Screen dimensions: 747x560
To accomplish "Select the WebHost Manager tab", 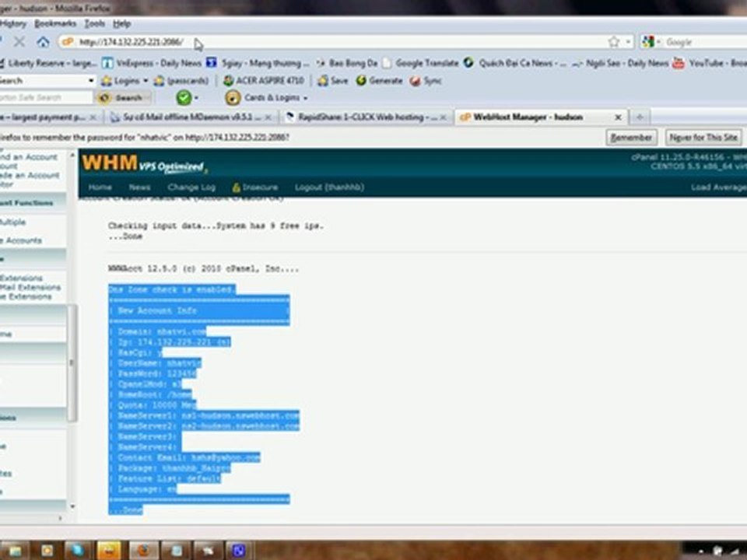I will 540,117.
